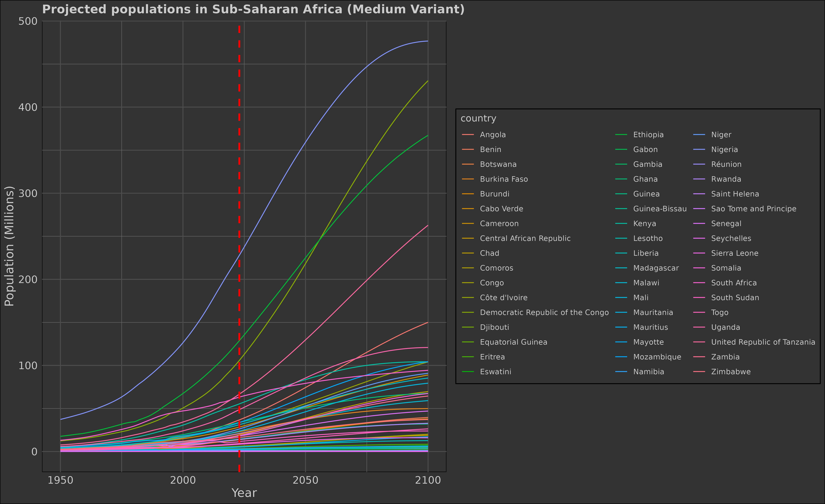Click the Kenya legend label
Screen dimensions: 825x504
tap(645, 224)
